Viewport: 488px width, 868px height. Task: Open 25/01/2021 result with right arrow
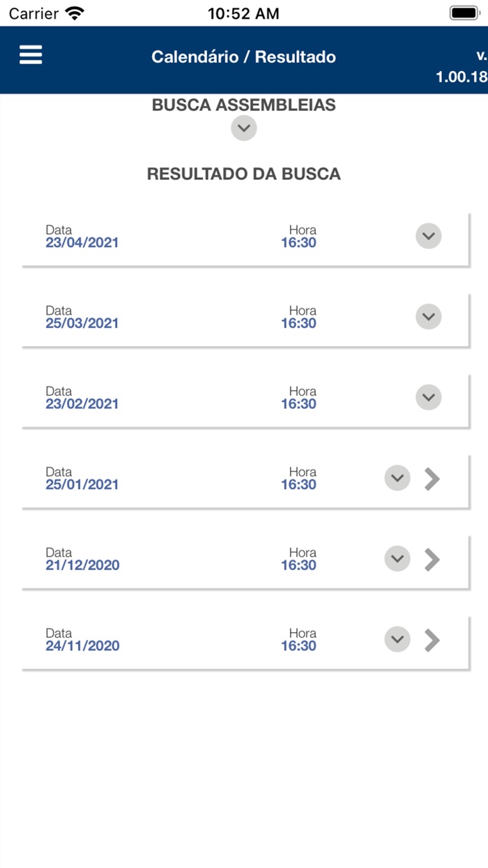433,479
